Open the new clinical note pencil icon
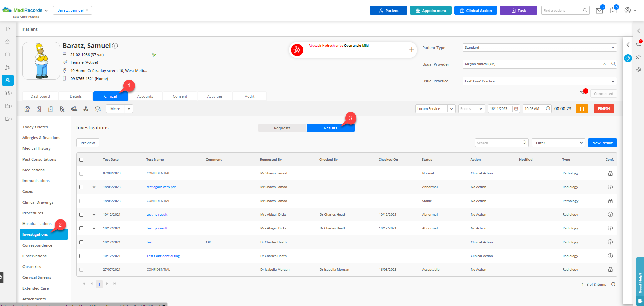Viewport: 644px width, 306px height. point(27,109)
